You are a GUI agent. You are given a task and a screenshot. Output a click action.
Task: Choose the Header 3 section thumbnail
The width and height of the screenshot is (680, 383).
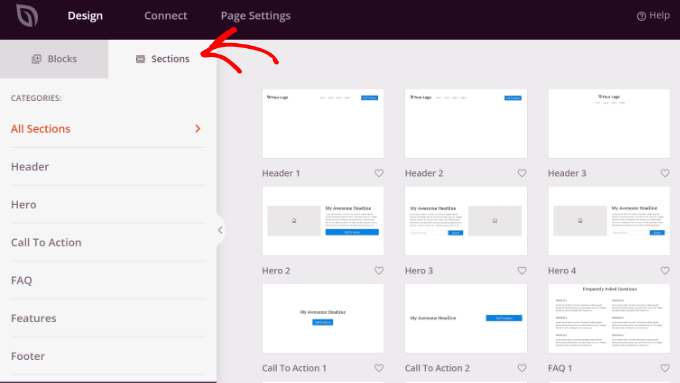[609, 124]
